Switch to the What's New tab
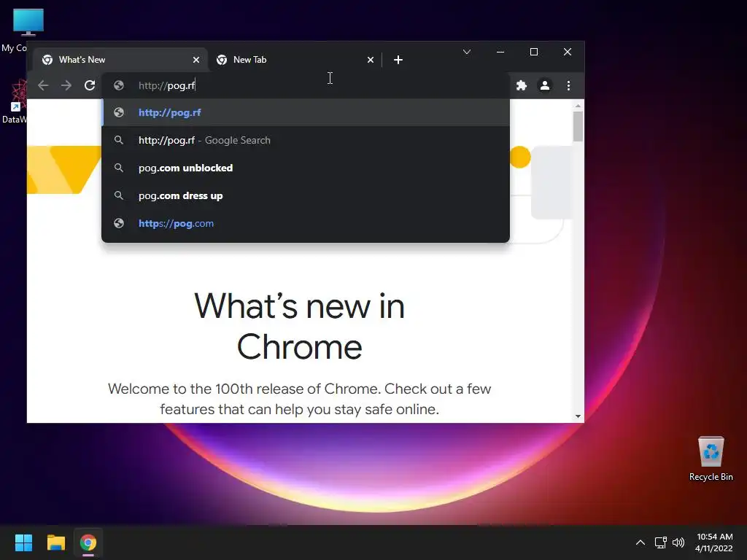This screenshot has width=747, height=560. click(x=120, y=60)
